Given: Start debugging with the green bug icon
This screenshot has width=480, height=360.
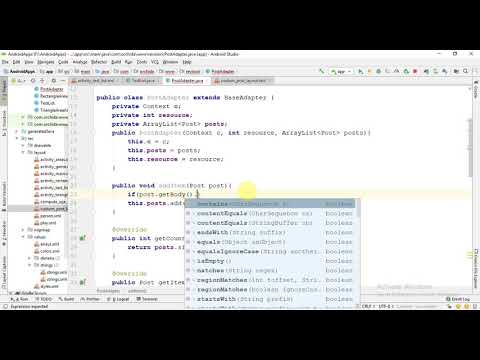Looking at the screenshot, I should pos(378,71).
